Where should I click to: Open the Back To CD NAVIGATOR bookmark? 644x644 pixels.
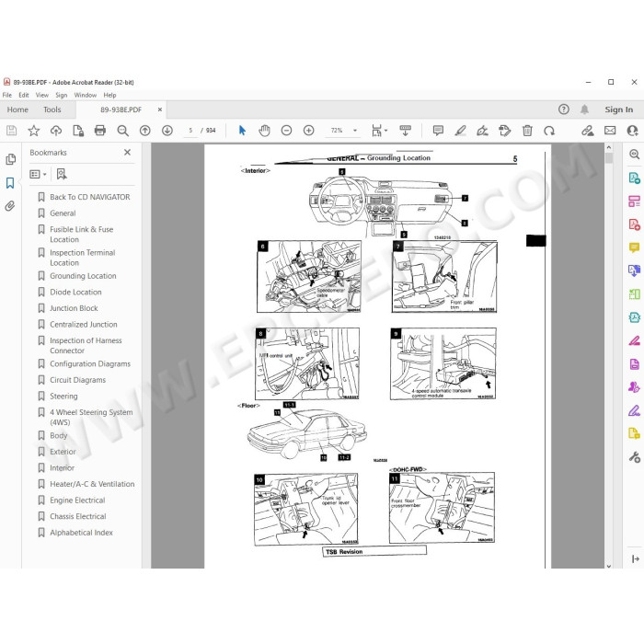(x=90, y=197)
